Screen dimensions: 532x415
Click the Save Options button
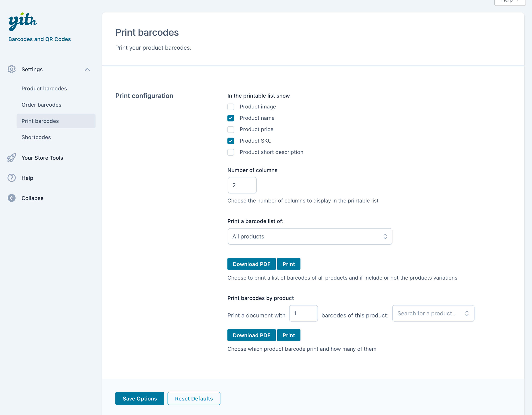click(x=139, y=398)
